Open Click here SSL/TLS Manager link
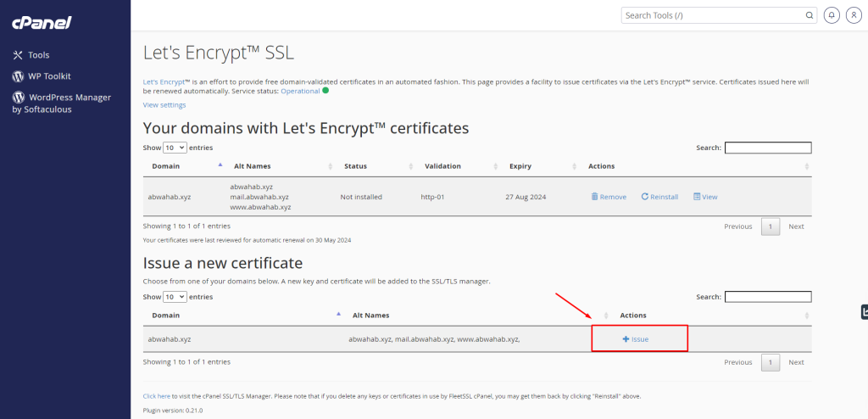Image resolution: width=868 pixels, height=419 pixels. 157,397
